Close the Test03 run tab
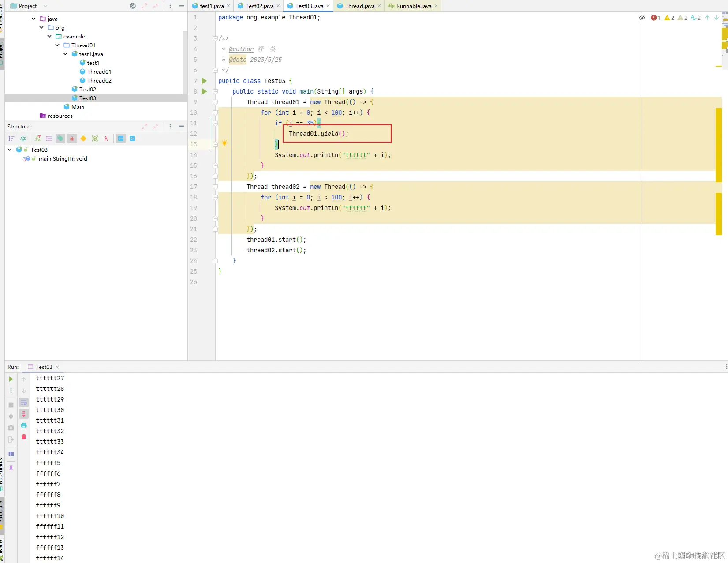The width and height of the screenshot is (728, 563). pos(57,367)
